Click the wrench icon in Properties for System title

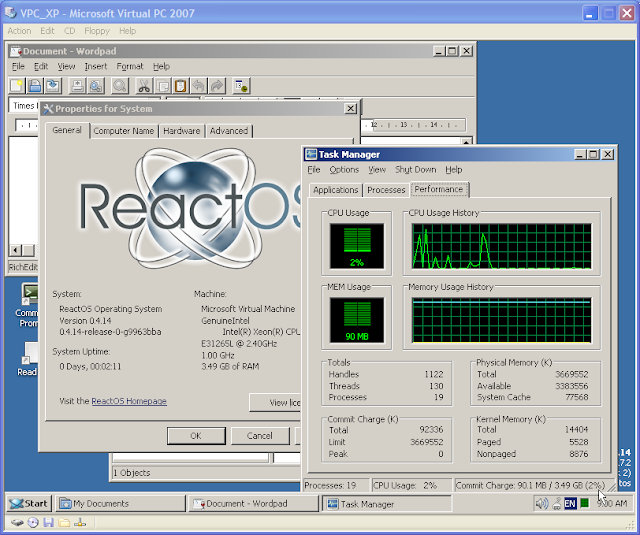click(x=48, y=109)
